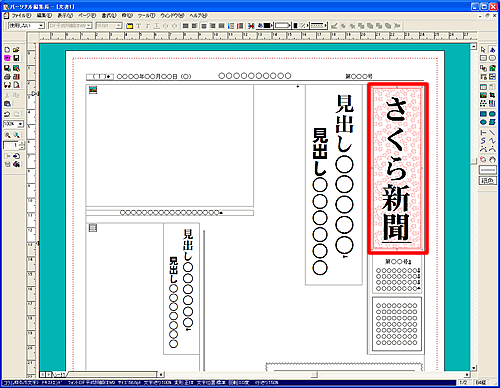Open the font size dropdown
The width and height of the screenshot is (500, 388).
(x=119, y=26)
